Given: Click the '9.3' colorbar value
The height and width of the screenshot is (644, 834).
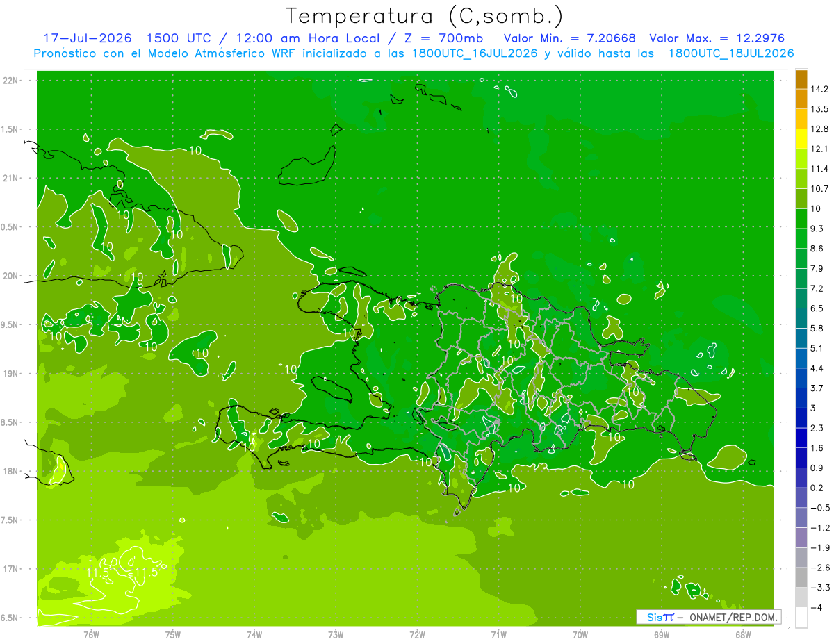Looking at the screenshot, I should coord(817,229).
